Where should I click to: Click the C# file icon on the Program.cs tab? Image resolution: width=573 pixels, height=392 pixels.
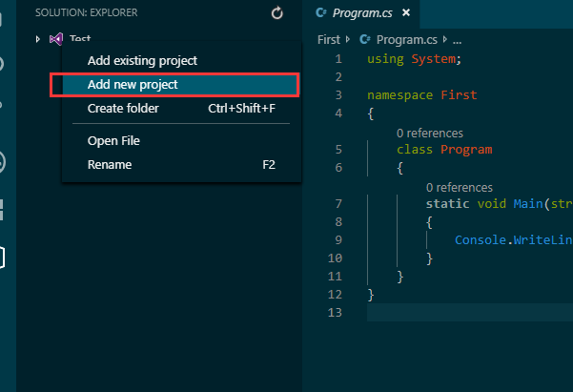click(321, 13)
